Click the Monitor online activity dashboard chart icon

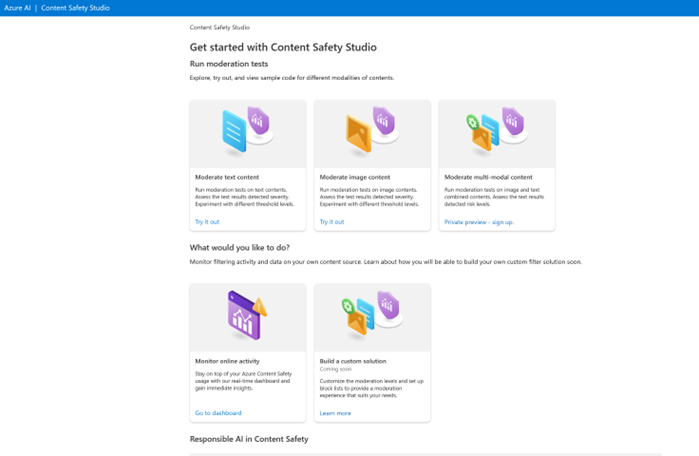click(x=244, y=316)
